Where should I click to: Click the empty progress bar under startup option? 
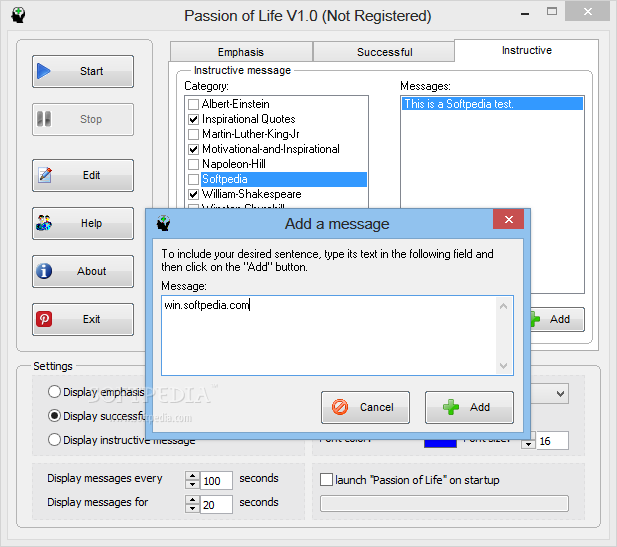pyautogui.click(x=444, y=503)
